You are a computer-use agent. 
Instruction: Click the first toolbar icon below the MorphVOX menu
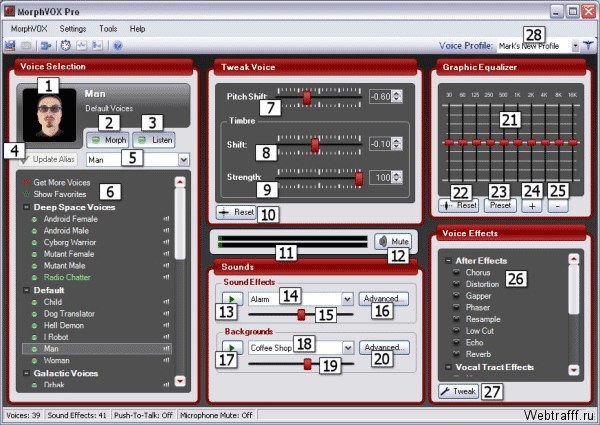pyautogui.click(x=10, y=46)
